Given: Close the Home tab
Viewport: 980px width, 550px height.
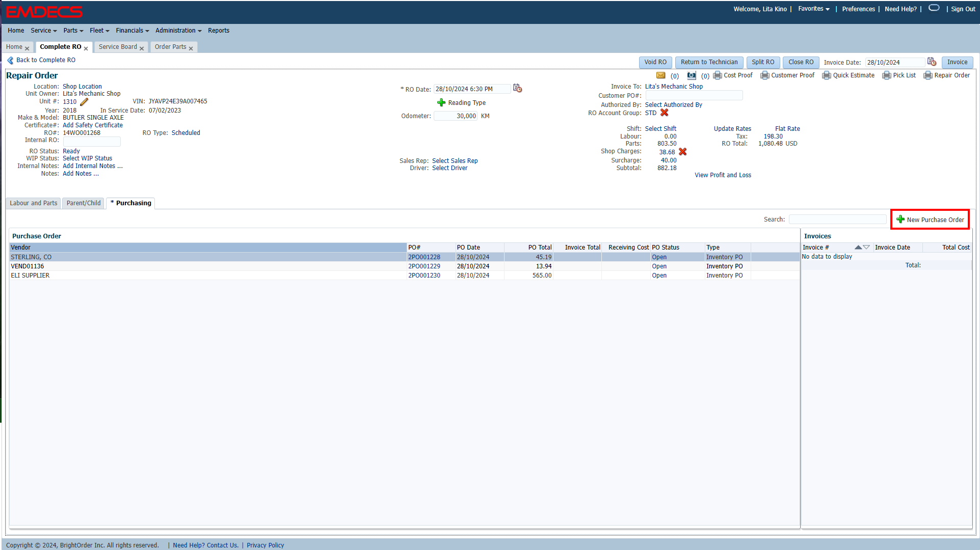Looking at the screenshot, I should pos(27,48).
